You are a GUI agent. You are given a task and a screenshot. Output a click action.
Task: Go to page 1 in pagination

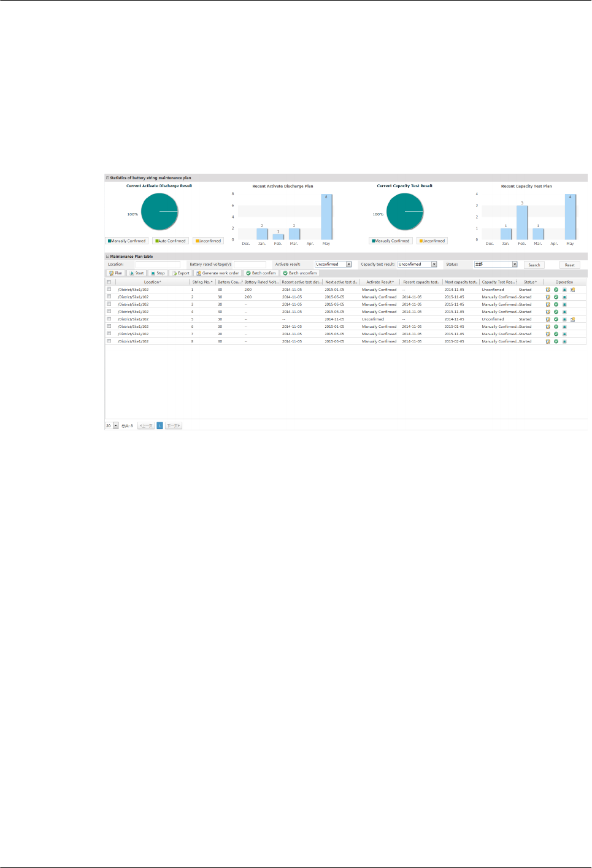(x=160, y=425)
